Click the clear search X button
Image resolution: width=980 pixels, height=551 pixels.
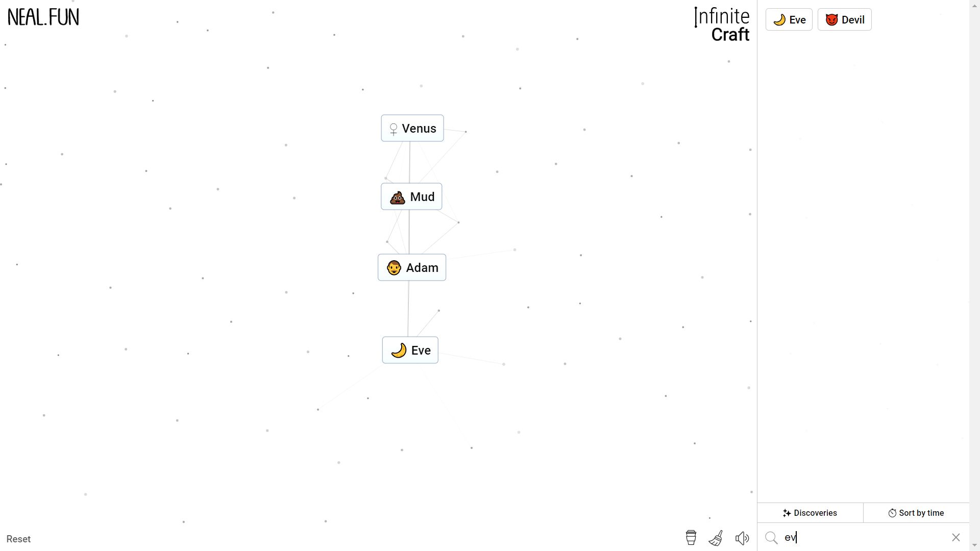pos(956,538)
